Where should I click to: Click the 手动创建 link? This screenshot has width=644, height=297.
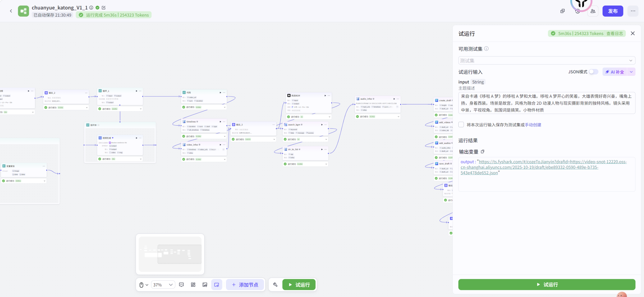[x=533, y=125]
